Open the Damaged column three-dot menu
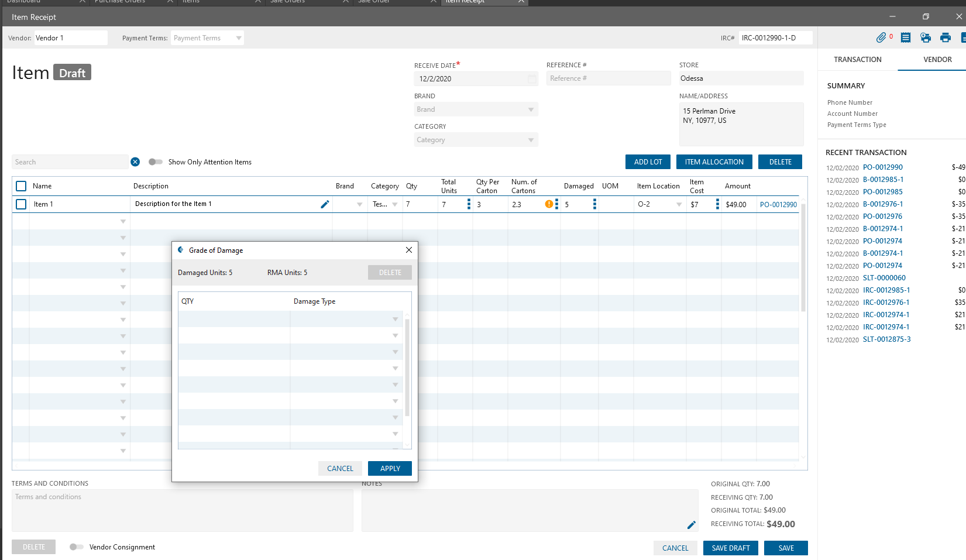966x560 pixels. 594,204
